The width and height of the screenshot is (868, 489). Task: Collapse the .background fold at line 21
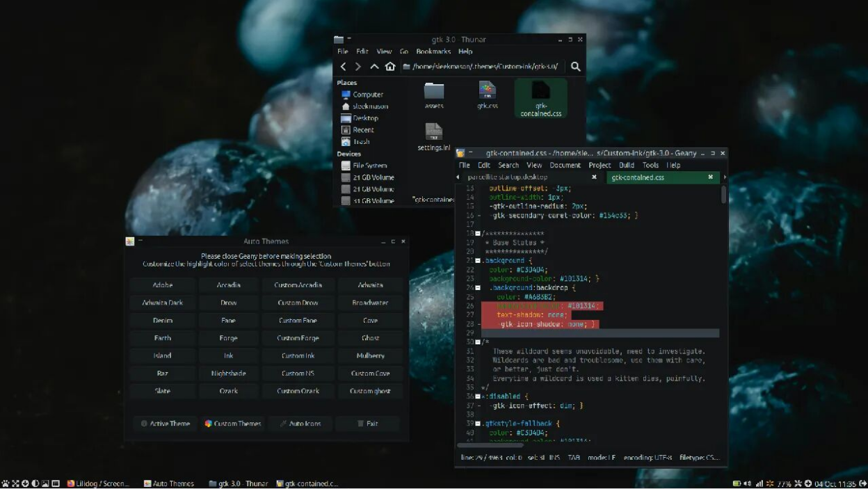pyautogui.click(x=478, y=261)
